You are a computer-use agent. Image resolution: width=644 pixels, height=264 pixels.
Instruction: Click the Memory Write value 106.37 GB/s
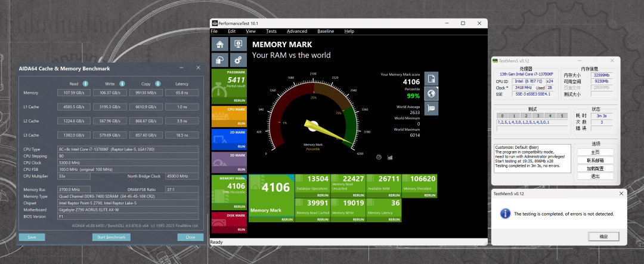[x=110, y=93]
